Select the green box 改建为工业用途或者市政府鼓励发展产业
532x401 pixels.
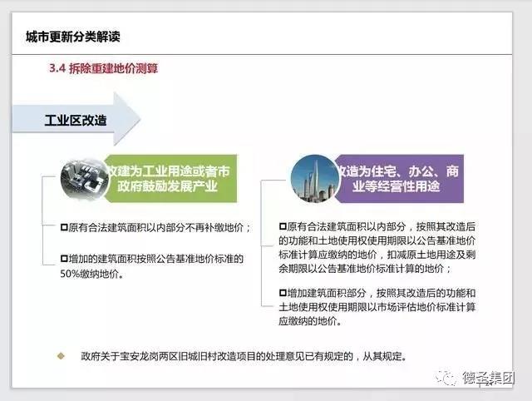172,179
